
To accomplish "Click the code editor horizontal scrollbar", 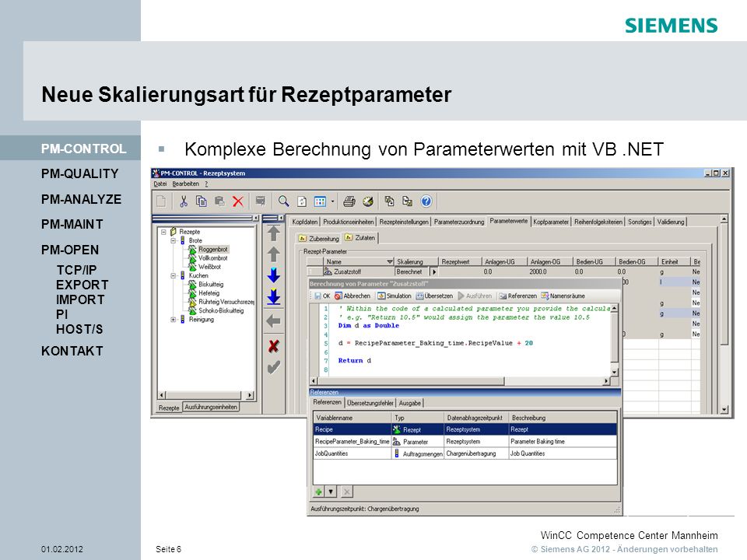I will 460,381.
